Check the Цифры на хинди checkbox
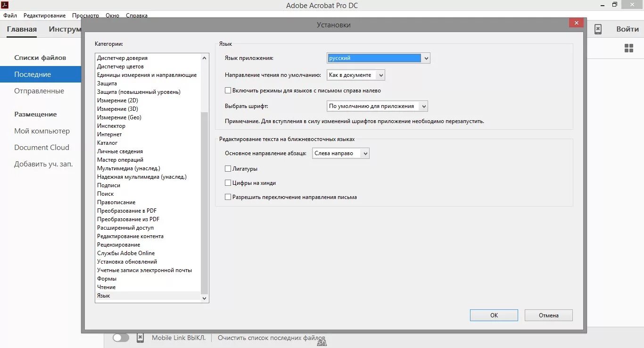 228,183
